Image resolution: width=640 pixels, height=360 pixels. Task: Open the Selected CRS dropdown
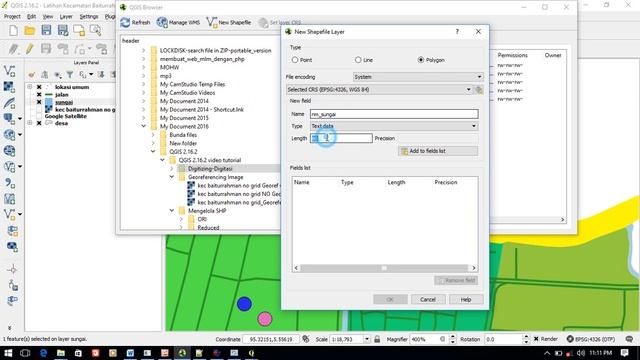coord(379,89)
